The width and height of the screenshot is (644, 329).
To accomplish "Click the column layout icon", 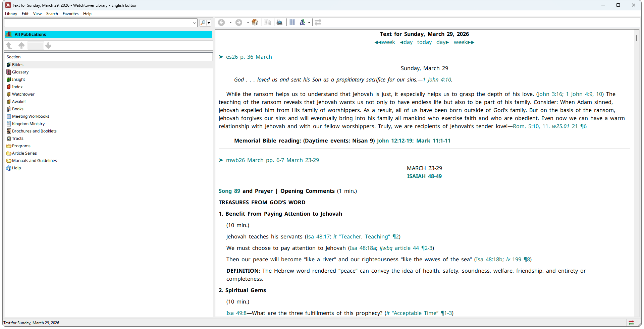I will [x=292, y=22].
